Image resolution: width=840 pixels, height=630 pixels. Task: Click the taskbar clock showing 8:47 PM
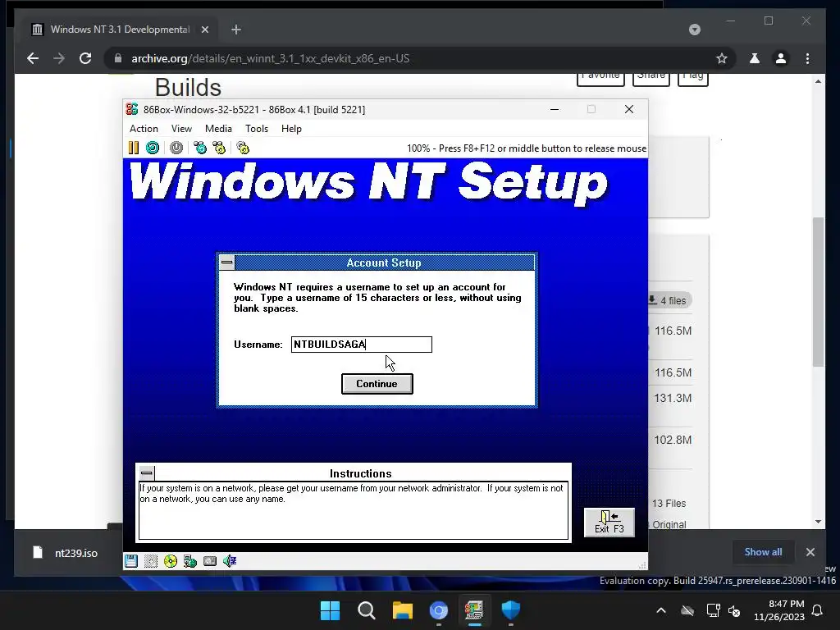click(x=779, y=610)
